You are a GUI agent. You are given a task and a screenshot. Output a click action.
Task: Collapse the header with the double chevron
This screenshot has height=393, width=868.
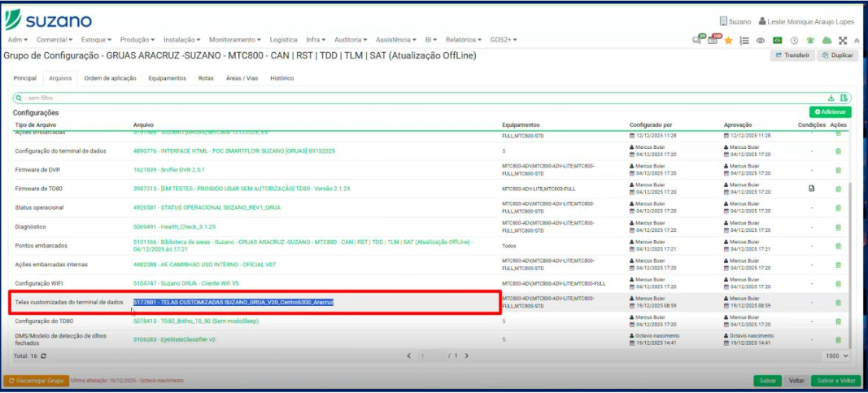pyautogui.click(x=856, y=40)
